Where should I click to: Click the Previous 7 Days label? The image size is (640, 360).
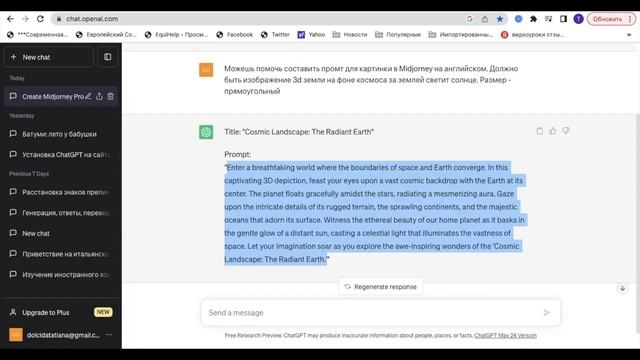(x=29, y=173)
